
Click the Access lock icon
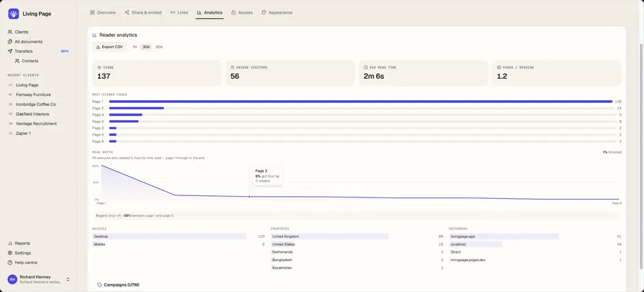tap(234, 13)
